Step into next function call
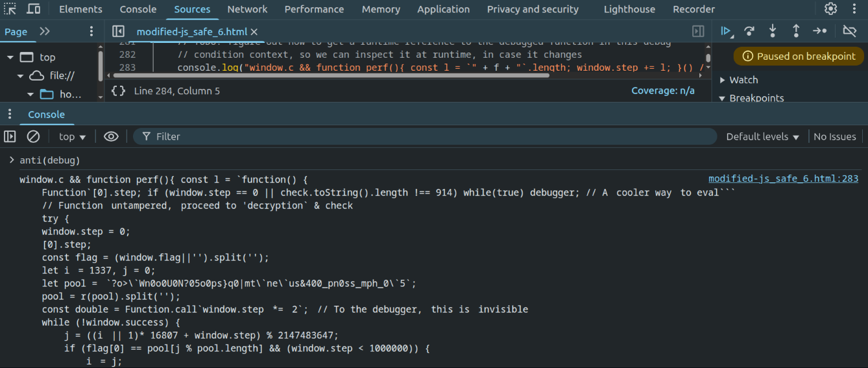The image size is (868, 368). [x=773, y=31]
